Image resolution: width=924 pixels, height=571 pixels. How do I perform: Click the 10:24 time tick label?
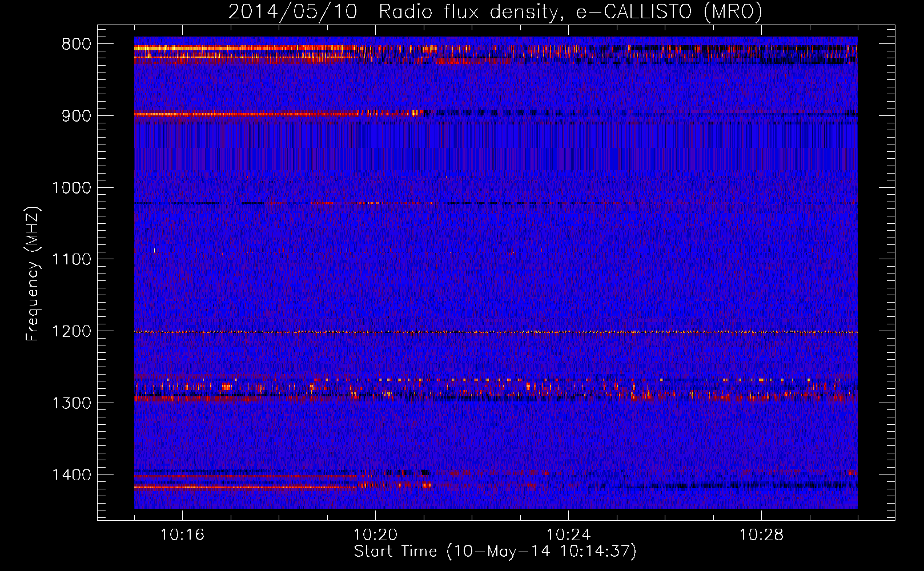pyautogui.click(x=568, y=535)
